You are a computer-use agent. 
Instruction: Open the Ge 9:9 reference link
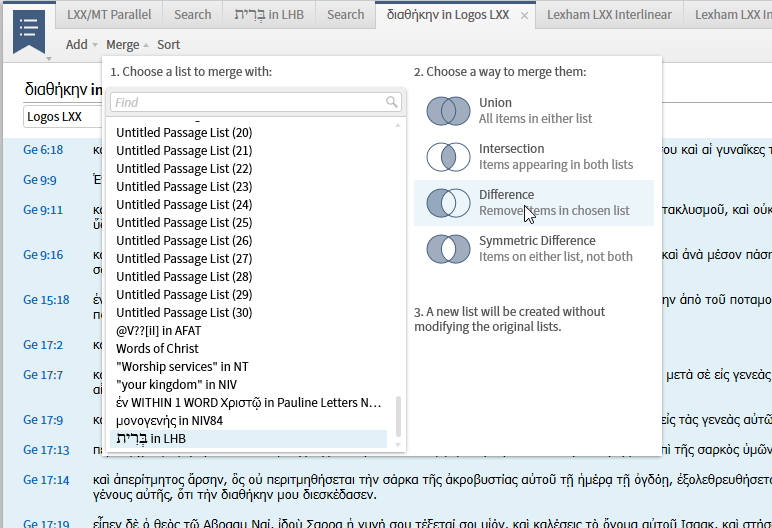click(x=40, y=180)
